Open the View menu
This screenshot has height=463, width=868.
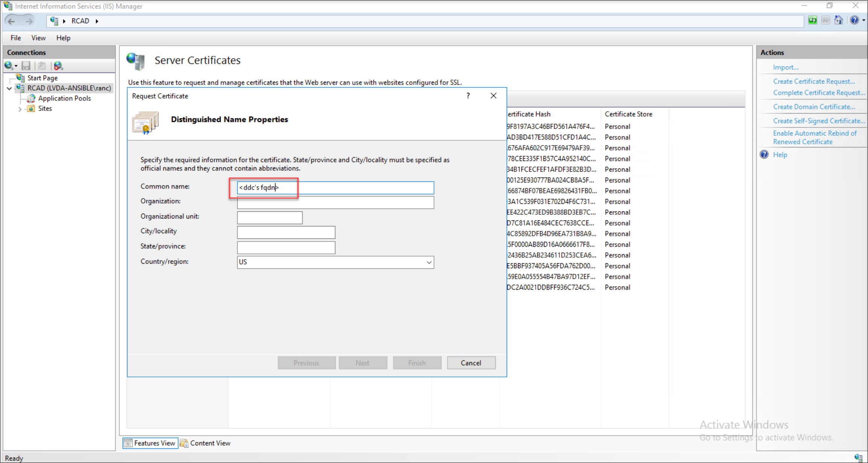point(38,38)
